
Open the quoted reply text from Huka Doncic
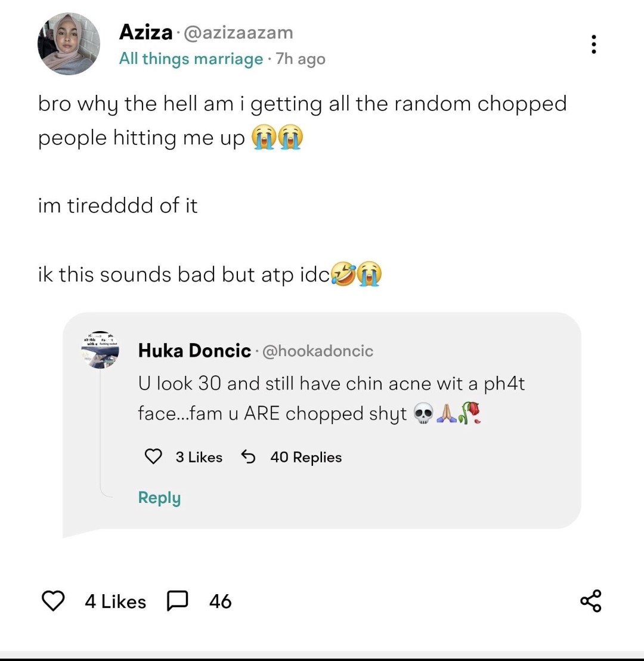point(331,398)
